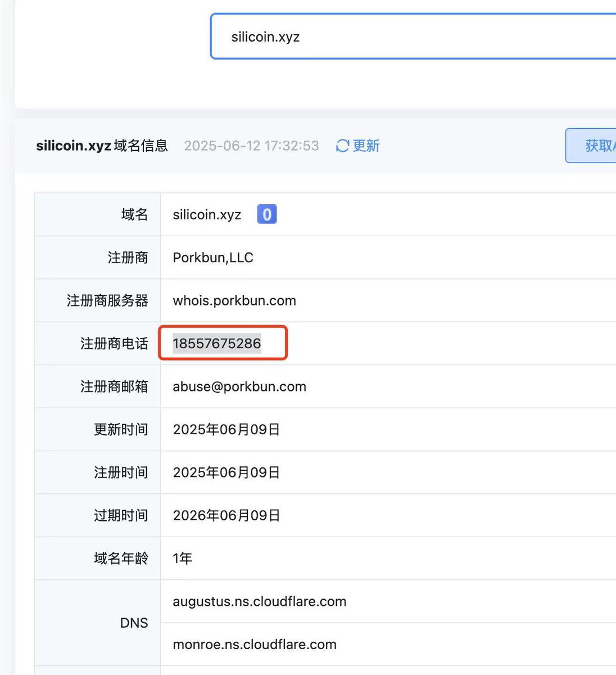The image size is (616, 675).
Task: Click the domain search field containing silicoin.xyz
Action: [413, 37]
